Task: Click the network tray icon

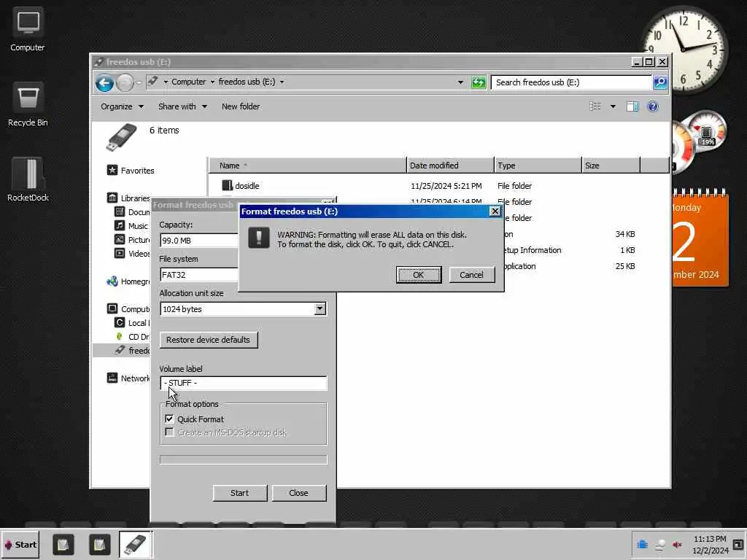Action: [659, 544]
